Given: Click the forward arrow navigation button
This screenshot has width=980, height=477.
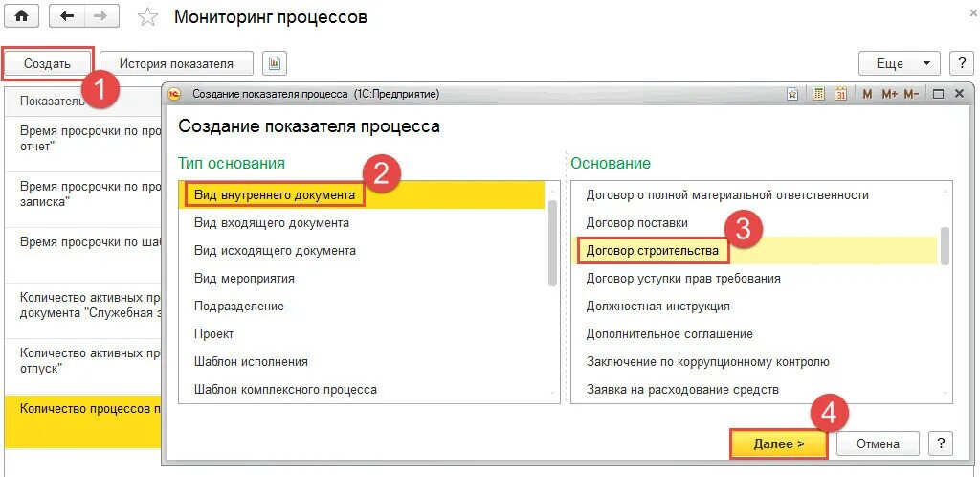Looking at the screenshot, I should tap(100, 17).
